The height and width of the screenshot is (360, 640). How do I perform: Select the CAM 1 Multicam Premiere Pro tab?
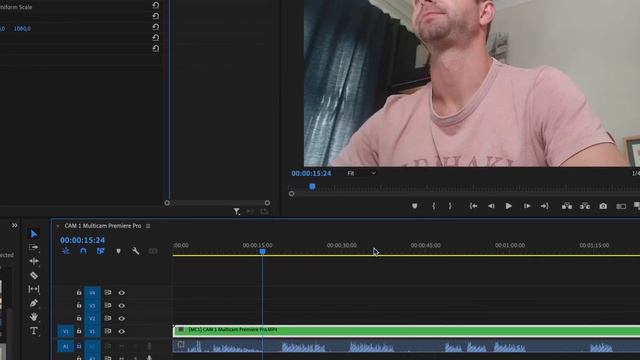click(102, 226)
